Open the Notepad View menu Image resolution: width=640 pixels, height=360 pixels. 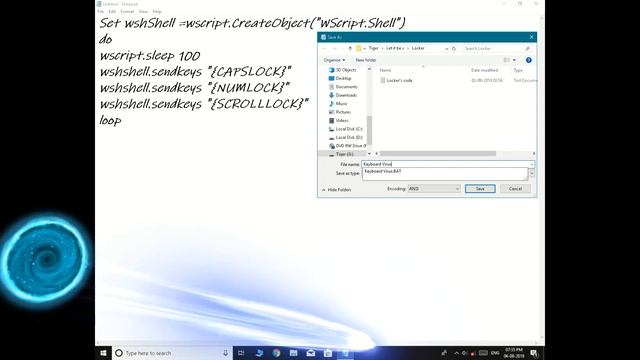pyautogui.click(x=143, y=11)
